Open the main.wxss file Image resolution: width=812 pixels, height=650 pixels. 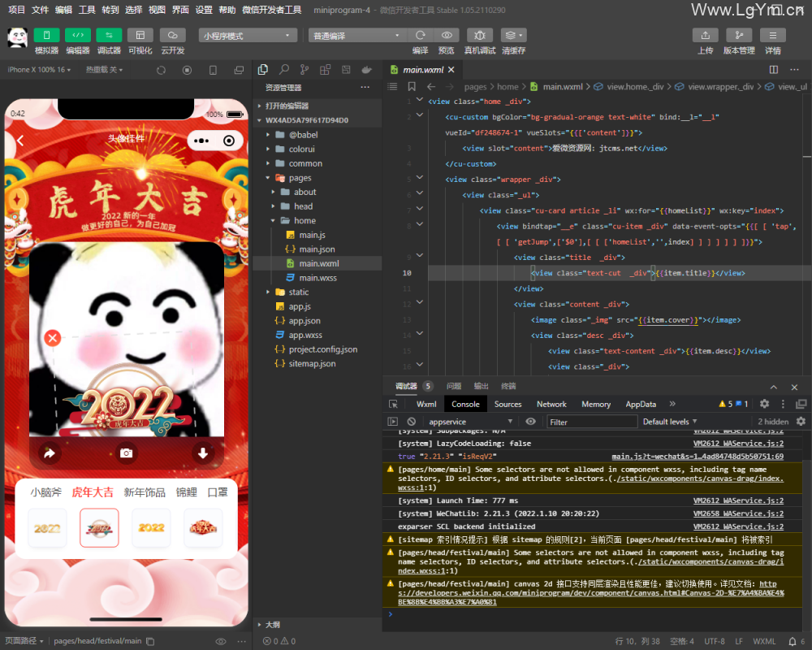pyautogui.click(x=317, y=278)
